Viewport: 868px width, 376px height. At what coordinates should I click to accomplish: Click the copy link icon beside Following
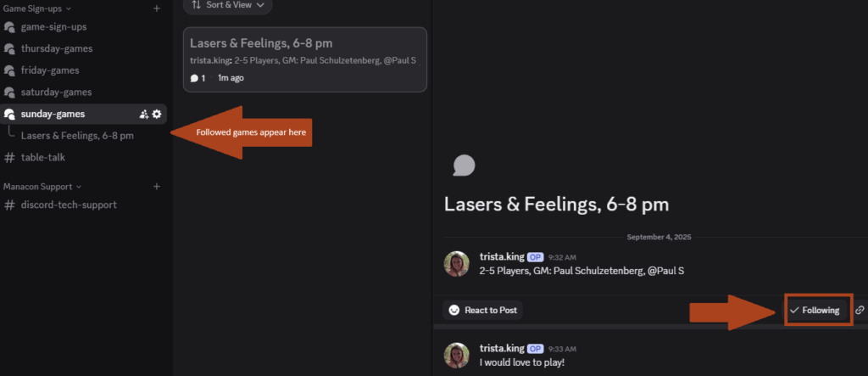pos(860,310)
